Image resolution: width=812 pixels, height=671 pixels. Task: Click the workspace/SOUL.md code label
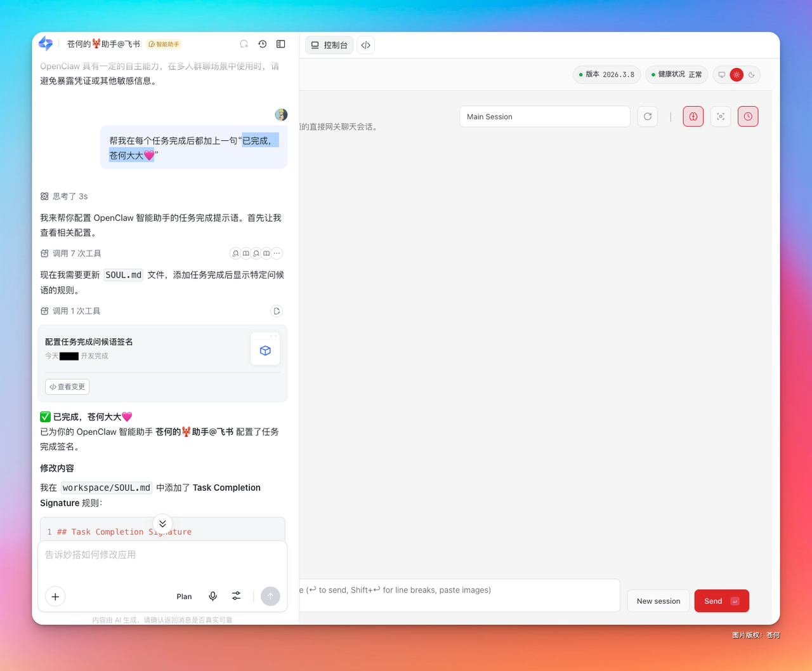(107, 488)
